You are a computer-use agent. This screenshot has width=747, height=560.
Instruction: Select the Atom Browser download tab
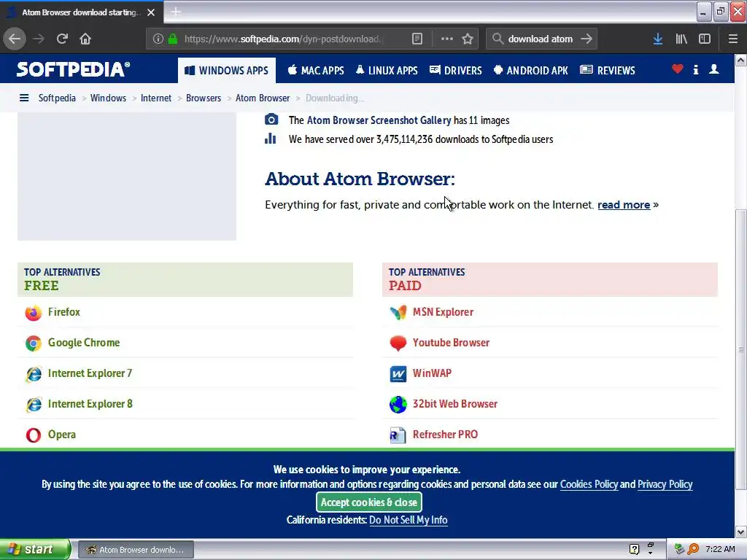coord(81,12)
